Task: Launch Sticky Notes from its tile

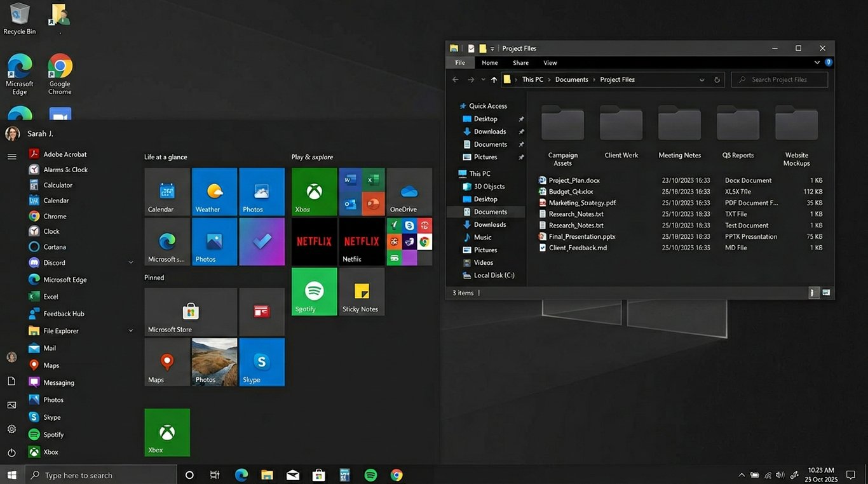Action: [x=362, y=292]
